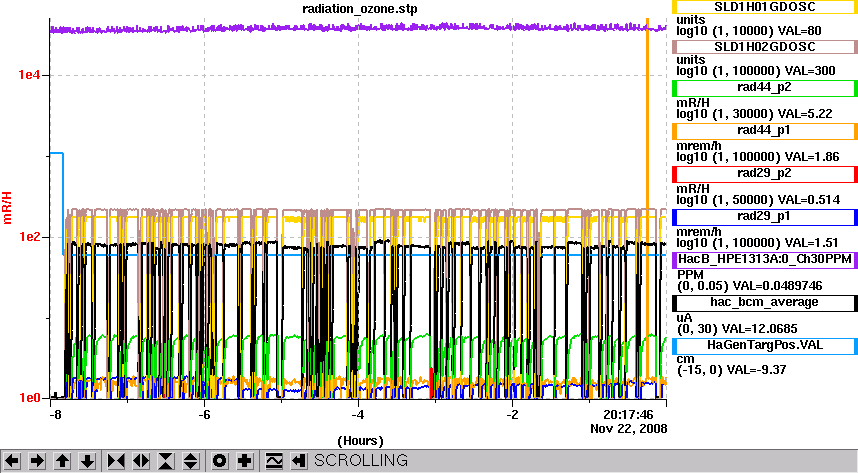Click the 1e0 y-axis label
The width and height of the screenshot is (858, 473).
[30, 398]
